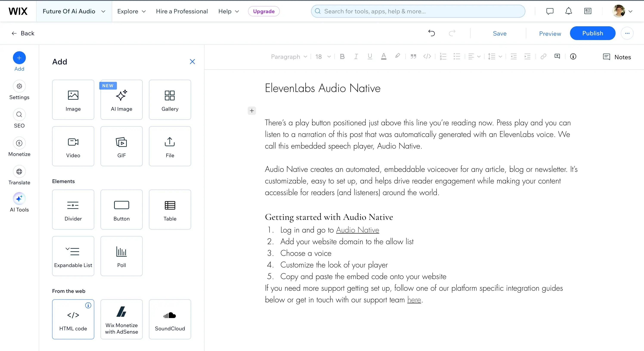Viewport: 644px width, 351px height.
Task: Insert a Poll element
Action: tap(121, 256)
